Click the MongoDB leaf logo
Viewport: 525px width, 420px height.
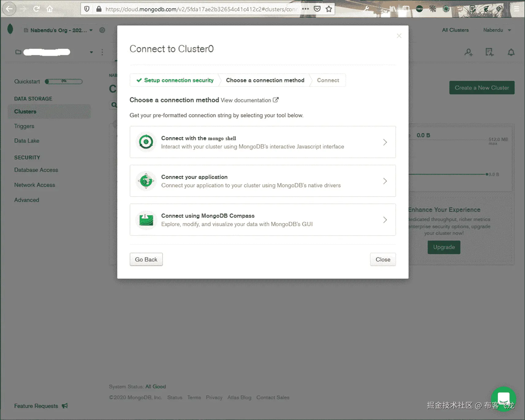pos(10,29)
